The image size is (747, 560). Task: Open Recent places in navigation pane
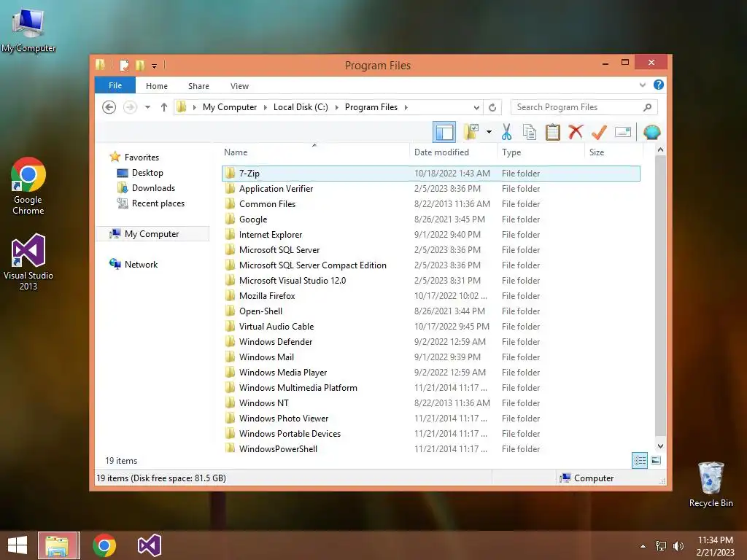point(158,203)
